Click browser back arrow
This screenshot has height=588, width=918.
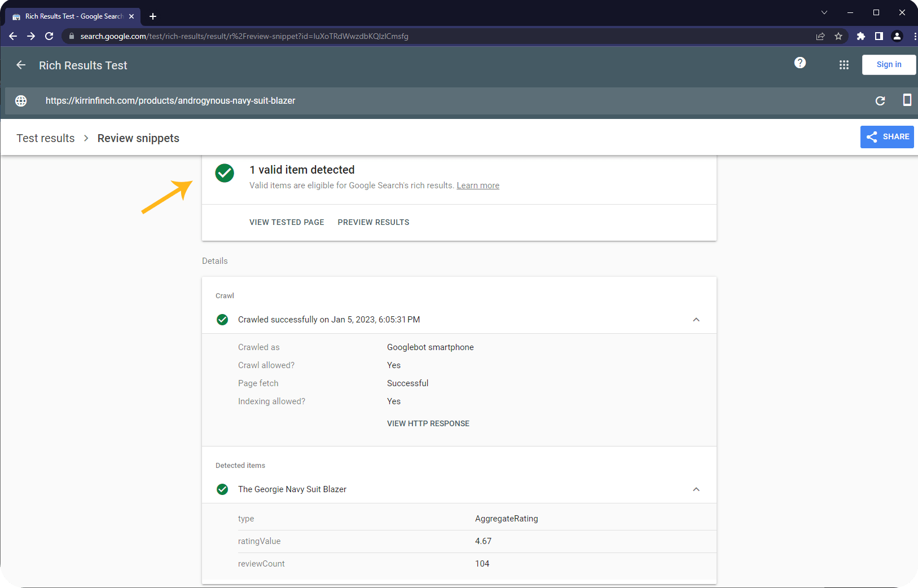point(13,36)
